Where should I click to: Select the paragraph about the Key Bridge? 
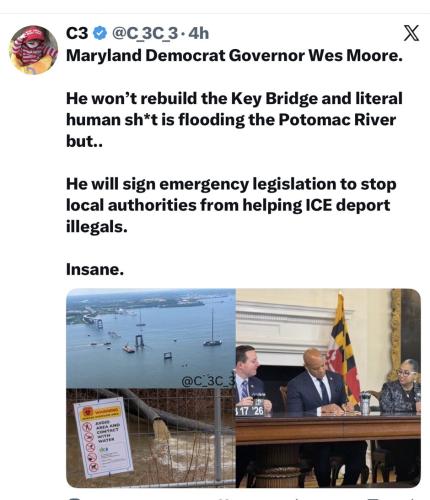coord(234,120)
